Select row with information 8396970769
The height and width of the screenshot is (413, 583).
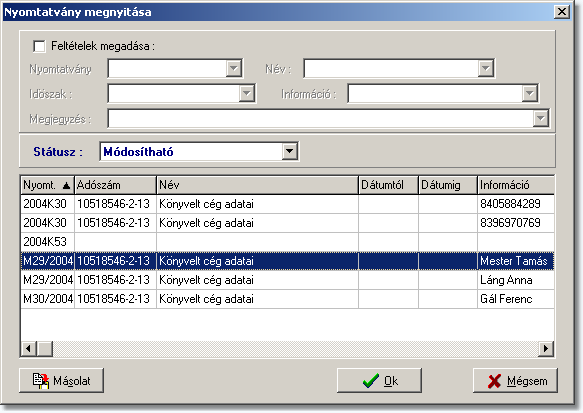(287, 223)
